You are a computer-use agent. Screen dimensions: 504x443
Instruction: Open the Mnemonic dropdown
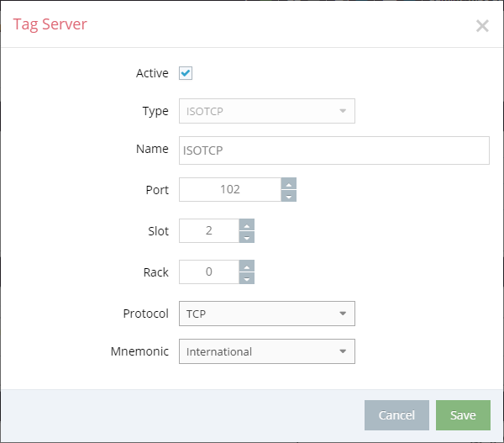point(267,351)
